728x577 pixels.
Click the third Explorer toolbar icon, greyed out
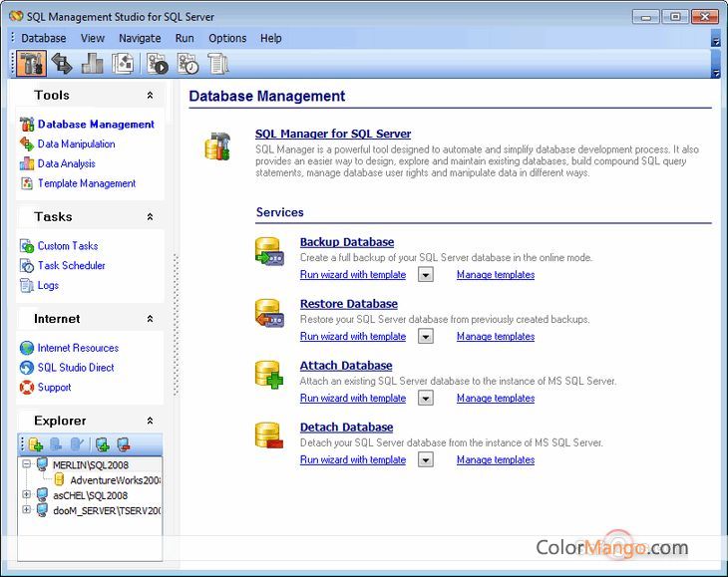pyautogui.click(x=77, y=444)
